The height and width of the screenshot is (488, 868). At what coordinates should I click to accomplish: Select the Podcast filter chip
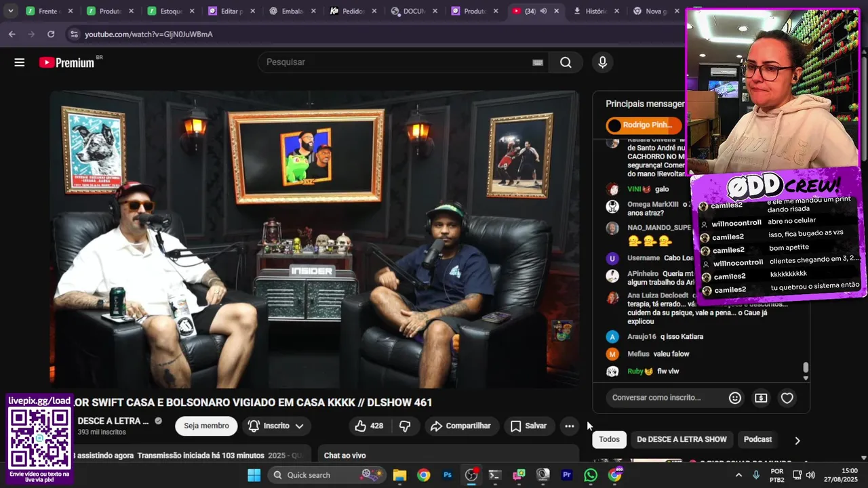(x=757, y=439)
